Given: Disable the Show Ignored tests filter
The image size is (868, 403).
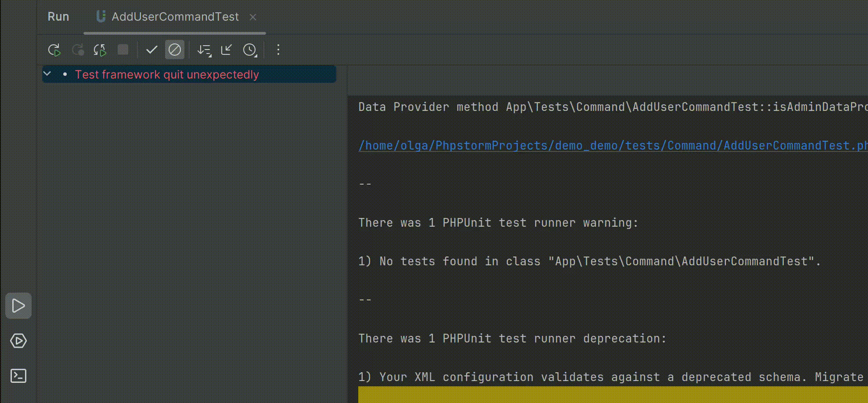Looking at the screenshot, I should 174,50.
